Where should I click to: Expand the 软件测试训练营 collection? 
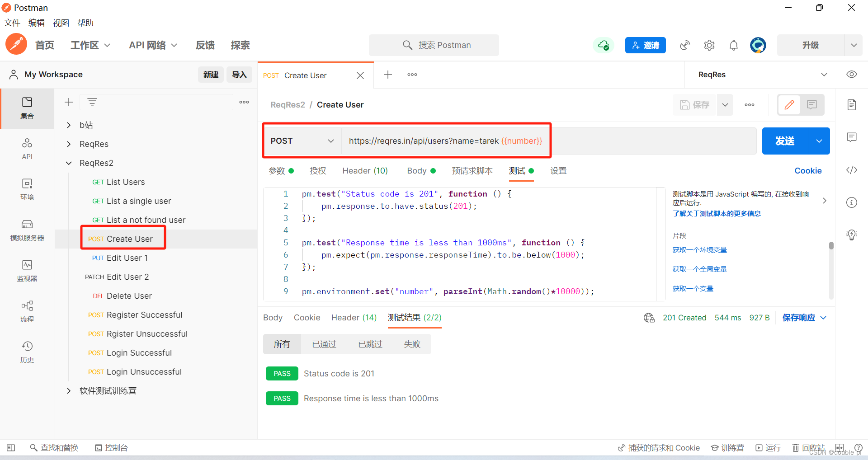69,391
